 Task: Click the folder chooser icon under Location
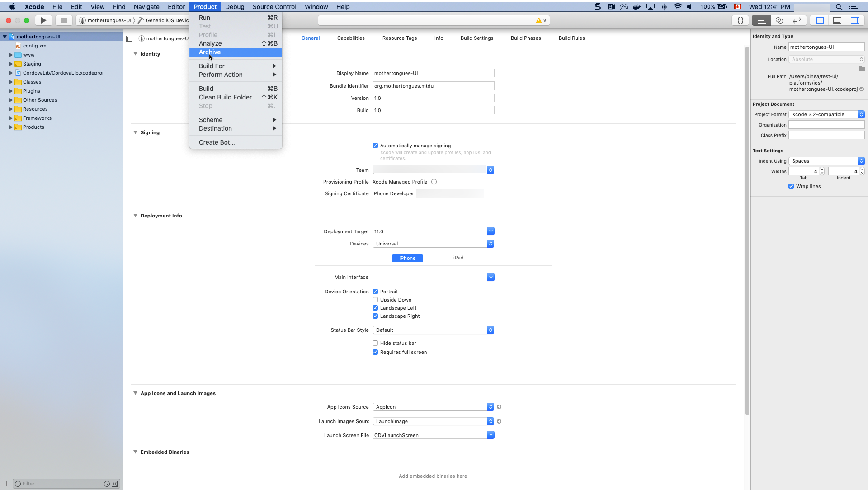[x=862, y=68]
